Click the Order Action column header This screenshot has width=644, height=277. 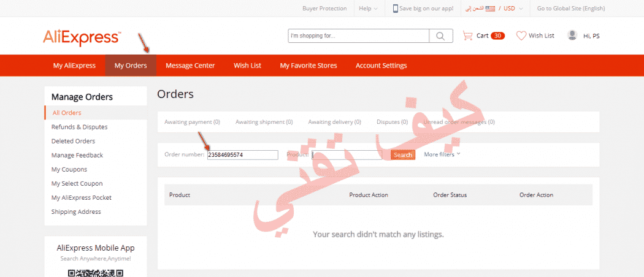(536, 195)
